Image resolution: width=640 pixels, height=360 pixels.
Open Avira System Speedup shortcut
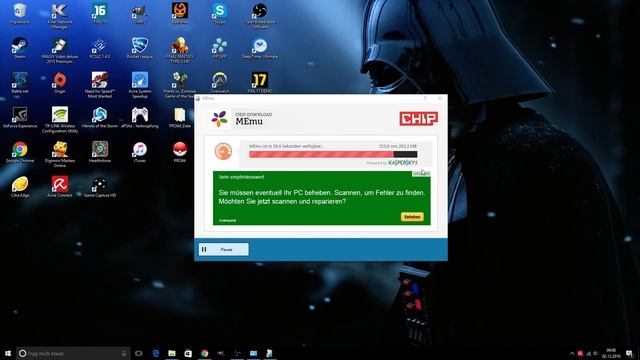point(140,85)
